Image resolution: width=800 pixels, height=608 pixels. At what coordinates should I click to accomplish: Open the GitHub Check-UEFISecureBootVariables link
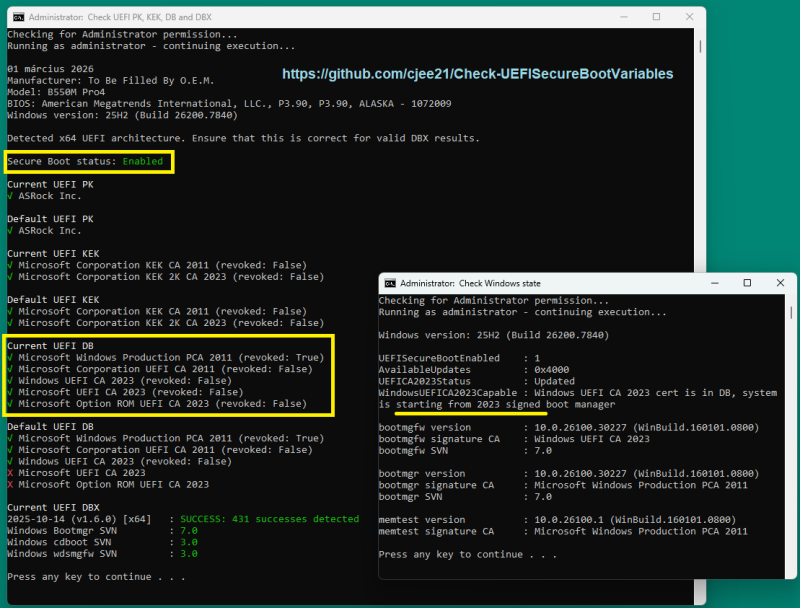(x=478, y=74)
